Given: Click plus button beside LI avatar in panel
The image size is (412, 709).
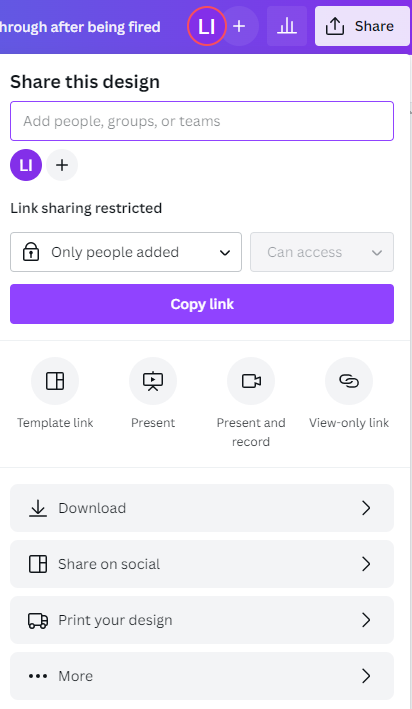Looking at the screenshot, I should [62, 165].
